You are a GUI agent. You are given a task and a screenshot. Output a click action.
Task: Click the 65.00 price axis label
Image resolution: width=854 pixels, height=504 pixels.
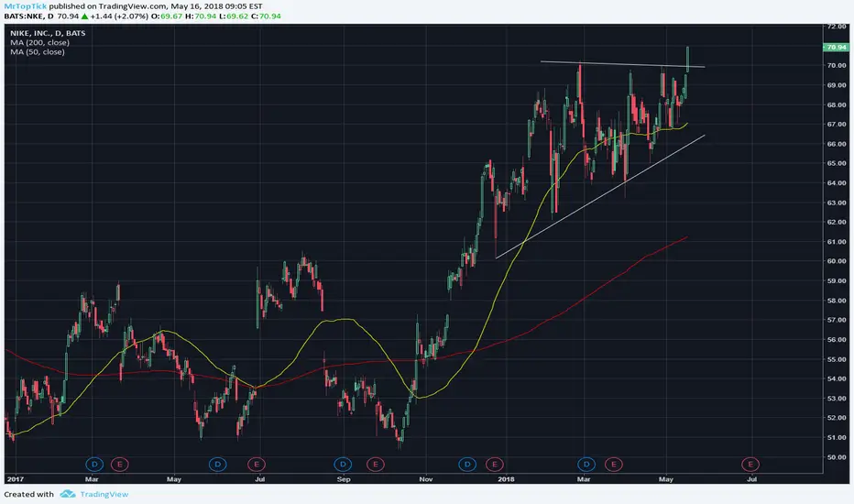point(837,163)
